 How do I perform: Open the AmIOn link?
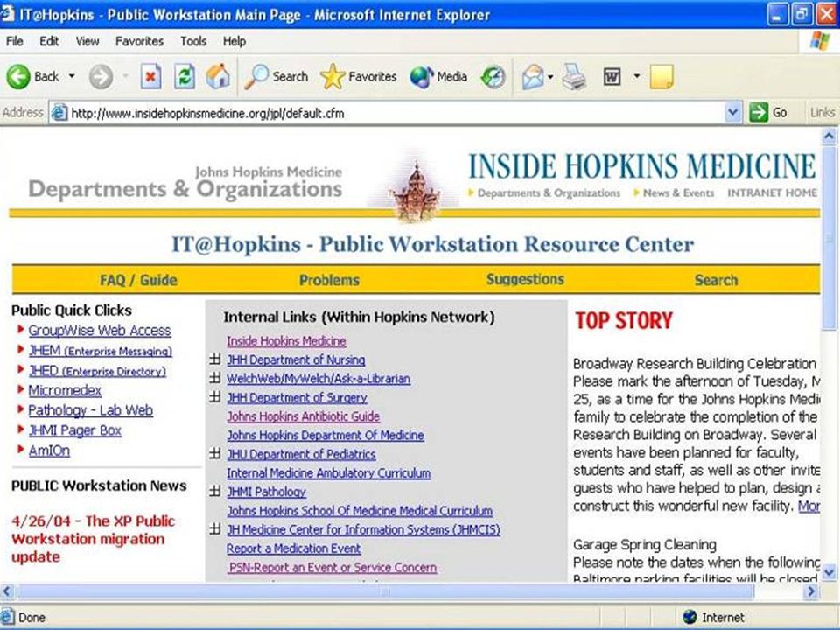pyautogui.click(x=49, y=451)
